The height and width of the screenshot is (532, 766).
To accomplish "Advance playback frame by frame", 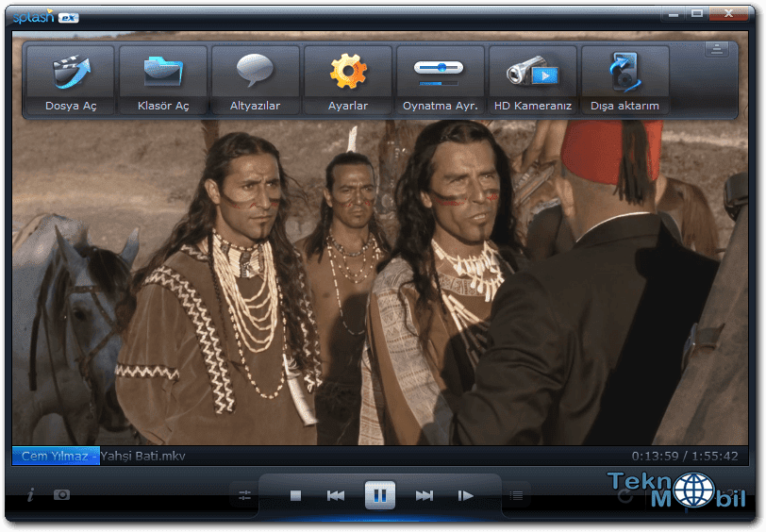I will click(x=466, y=496).
